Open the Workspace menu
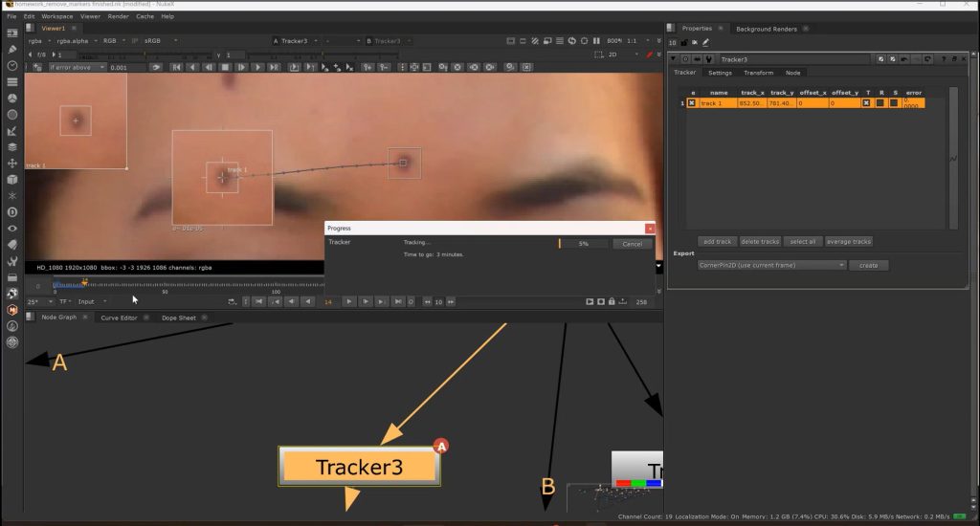980x526 pixels. (56, 16)
